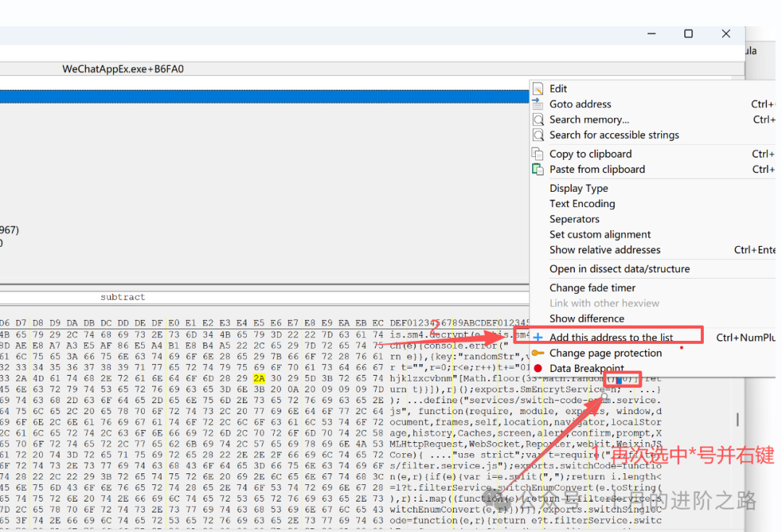Choose Set custom alignment
The width and height of the screenshot is (782, 532).
[x=600, y=235]
